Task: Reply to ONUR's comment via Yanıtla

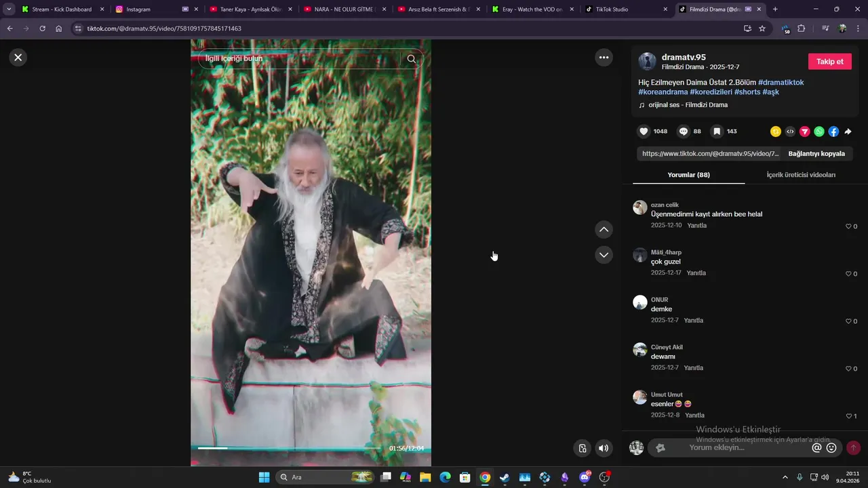Action: click(693, 321)
